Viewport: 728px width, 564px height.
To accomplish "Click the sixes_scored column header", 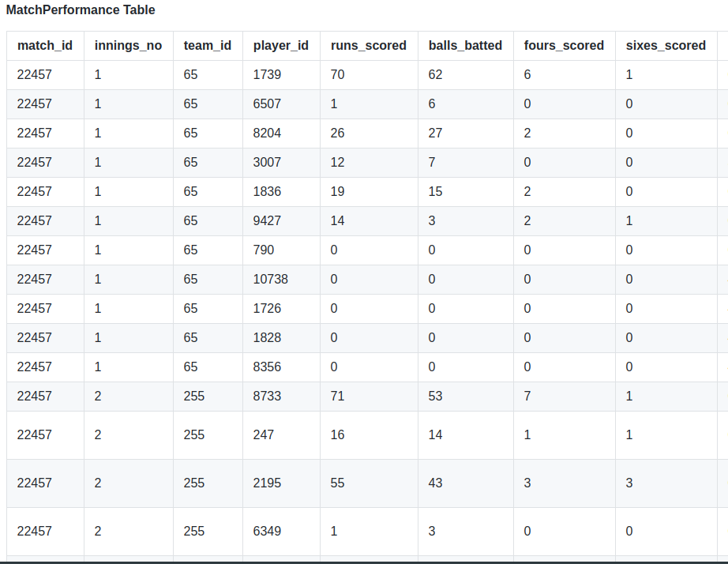I will pyautogui.click(x=666, y=46).
